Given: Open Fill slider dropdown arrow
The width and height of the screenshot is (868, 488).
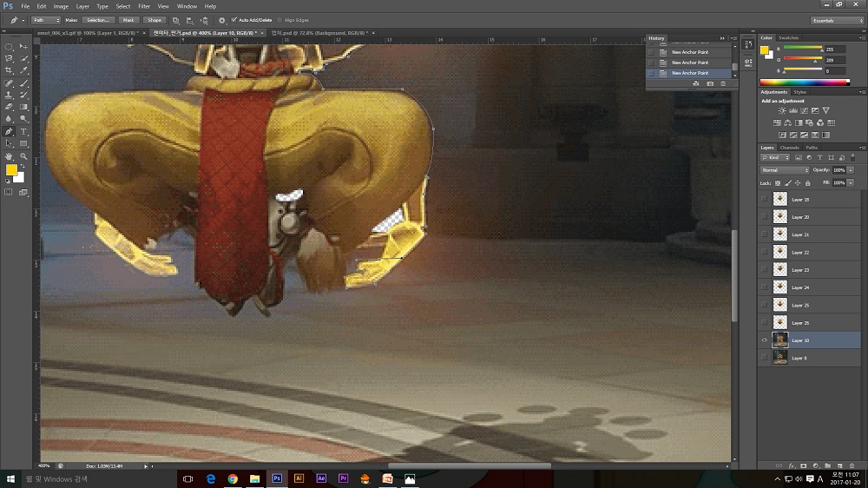Looking at the screenshot, I should (x=851, y=183).
